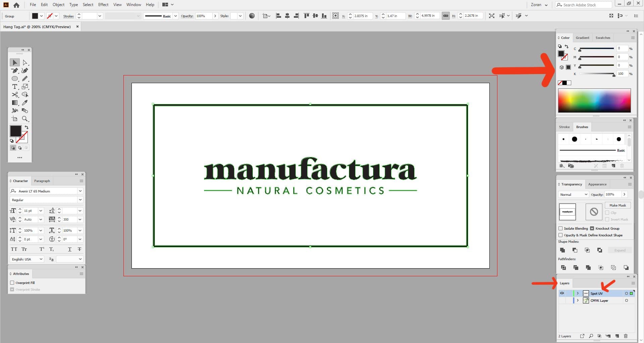This screenshot has width=644, height=343.
Task: Click the Unite shape mode icon
Action: 562,250
